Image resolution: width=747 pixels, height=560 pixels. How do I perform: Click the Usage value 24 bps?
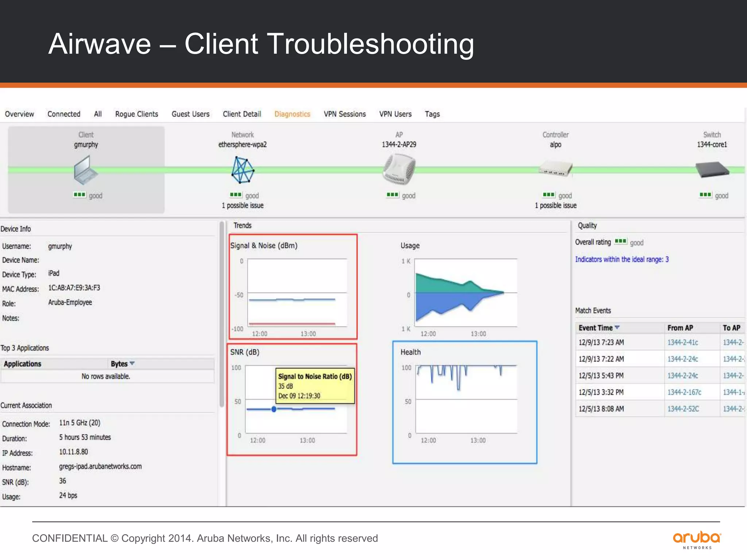(68, 495)
